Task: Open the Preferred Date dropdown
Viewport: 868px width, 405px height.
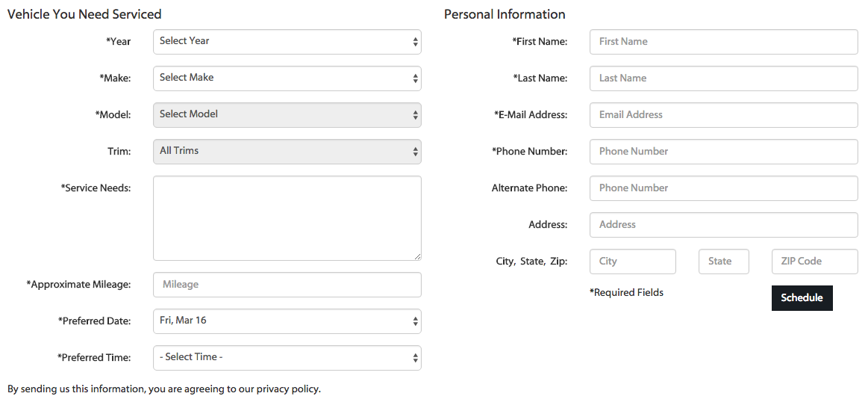Action: pos(287,321)
